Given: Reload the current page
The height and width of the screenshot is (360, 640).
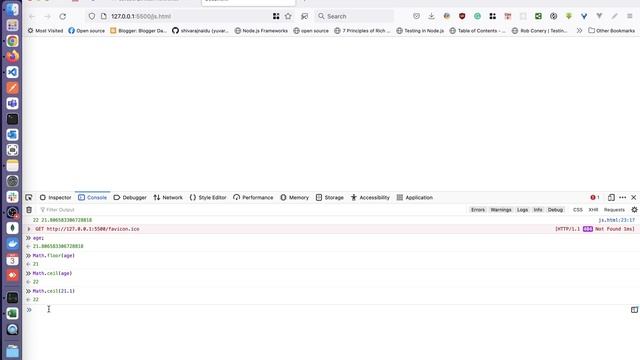Looking at the screenshot, I should pyautogui.click(x=62, y=16).
